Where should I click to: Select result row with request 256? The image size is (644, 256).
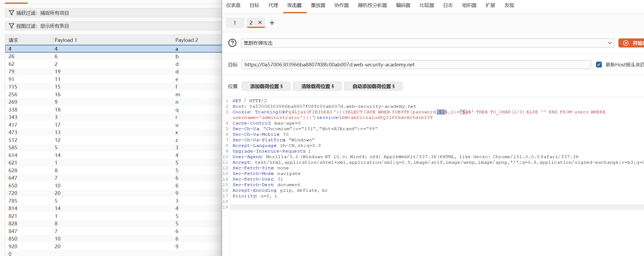(114, 94)
